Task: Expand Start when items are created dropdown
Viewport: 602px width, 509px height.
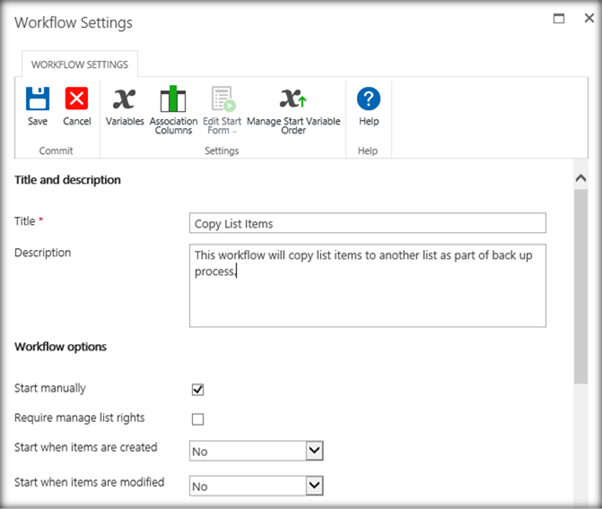Action: tap(315, 451)
